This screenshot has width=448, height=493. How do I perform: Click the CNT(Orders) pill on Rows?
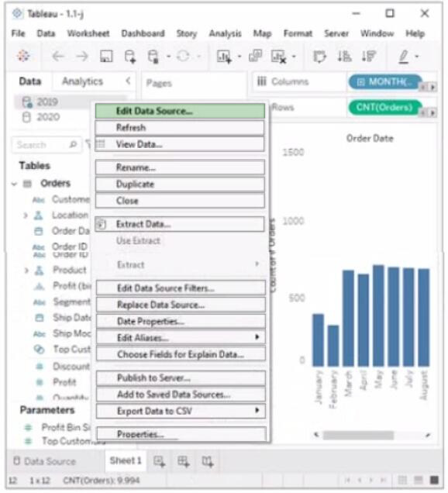[x=384, y=108]
